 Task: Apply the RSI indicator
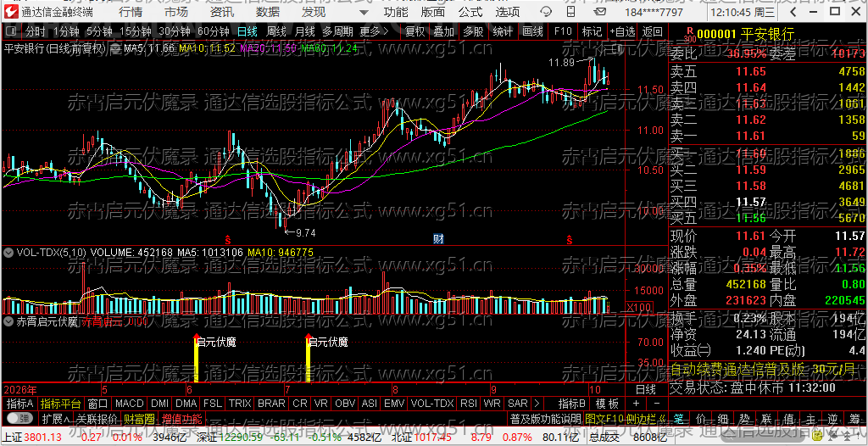click(468, 404)
